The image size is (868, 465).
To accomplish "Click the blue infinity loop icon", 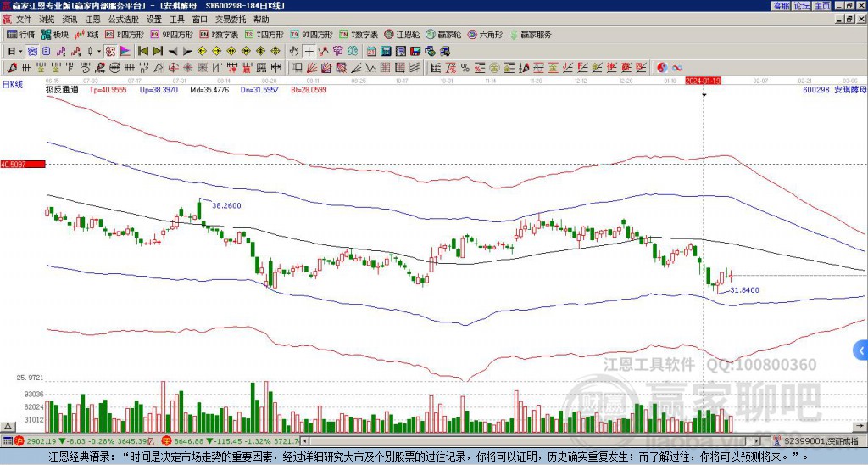I will (677, 68).
